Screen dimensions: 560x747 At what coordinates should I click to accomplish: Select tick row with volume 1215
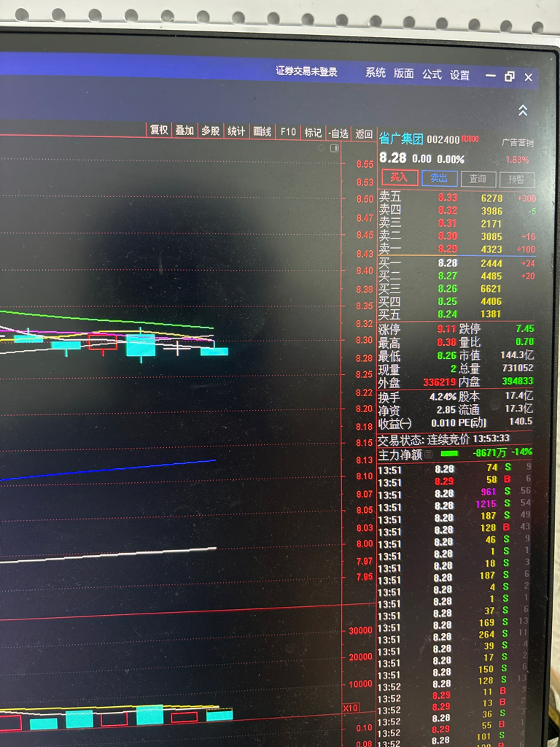point(454,504)
